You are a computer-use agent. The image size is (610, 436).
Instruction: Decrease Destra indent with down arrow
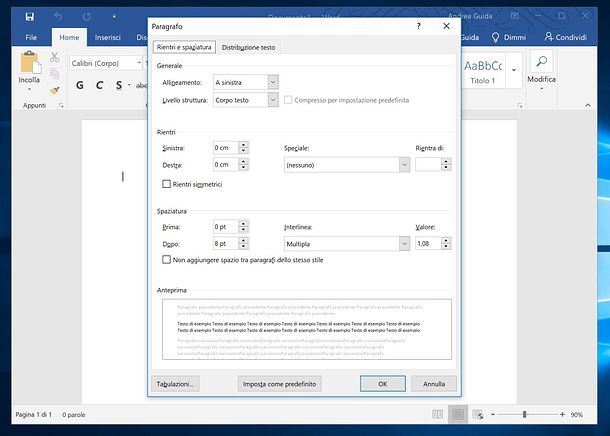244,168
